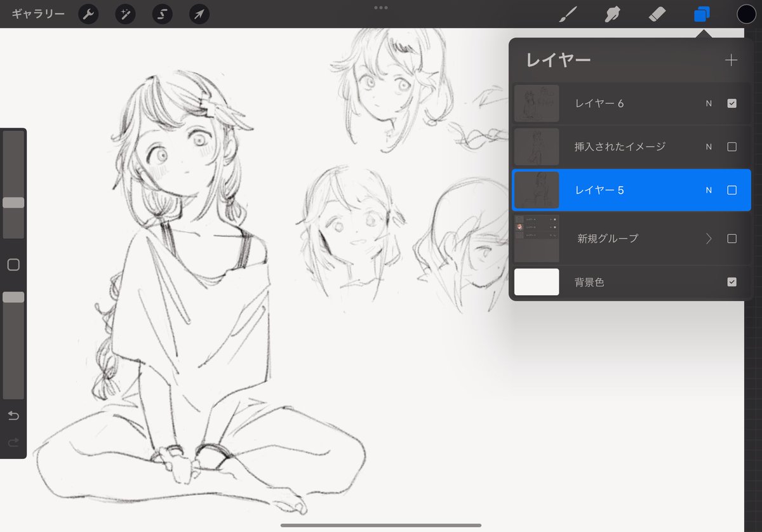Open blend mode N of レイヤー 5

pyautogui.click(x=709, y=190)
